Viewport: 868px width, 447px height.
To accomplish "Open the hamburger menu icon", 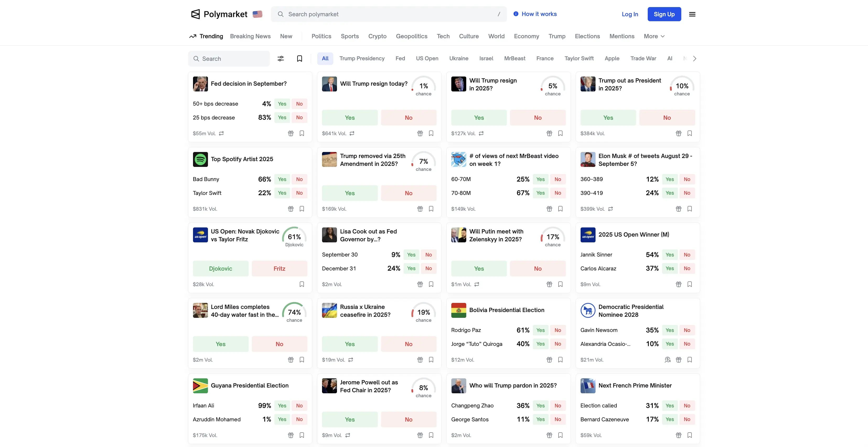I will click(x=692, y=14).
